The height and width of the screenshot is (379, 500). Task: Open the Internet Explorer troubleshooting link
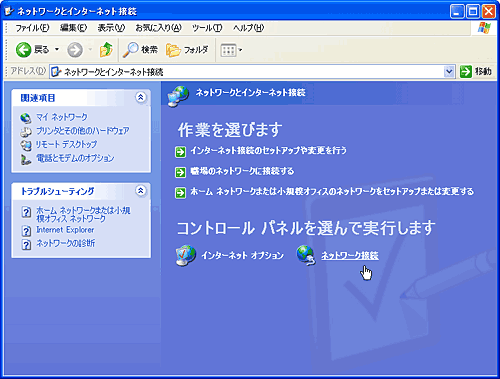[65, 230]
